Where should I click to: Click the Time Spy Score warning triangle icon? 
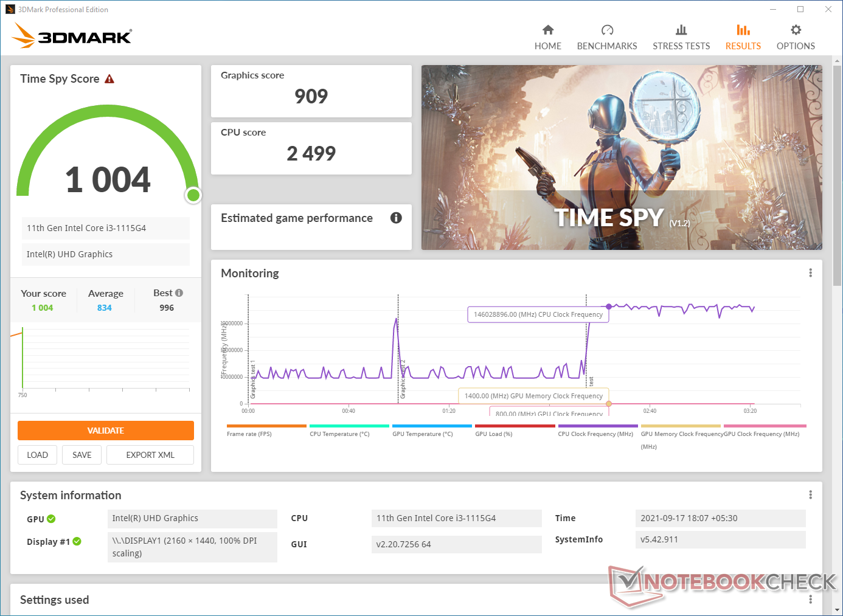coord(109,79)
